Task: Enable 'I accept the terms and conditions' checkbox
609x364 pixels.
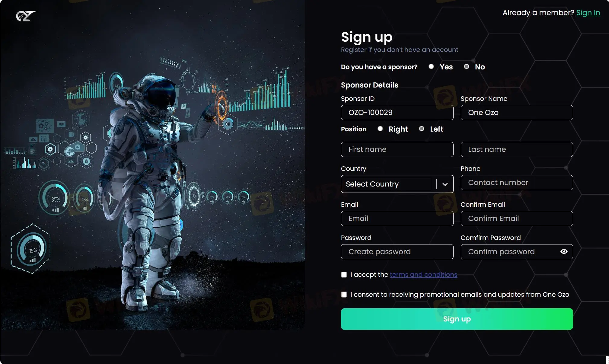Action: pyautogui.click(x=344, y=274)
